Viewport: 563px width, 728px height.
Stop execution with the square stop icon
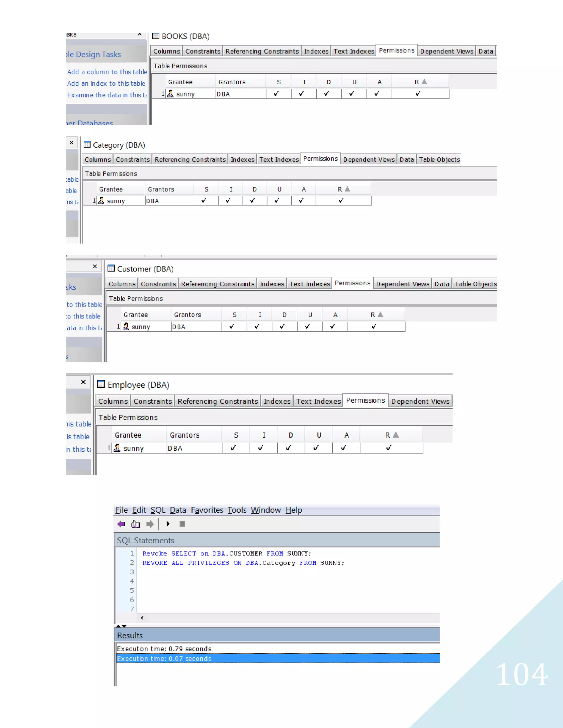[182, 524]
